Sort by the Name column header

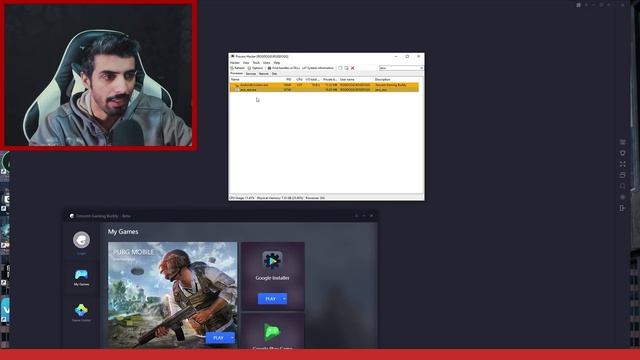235,80
